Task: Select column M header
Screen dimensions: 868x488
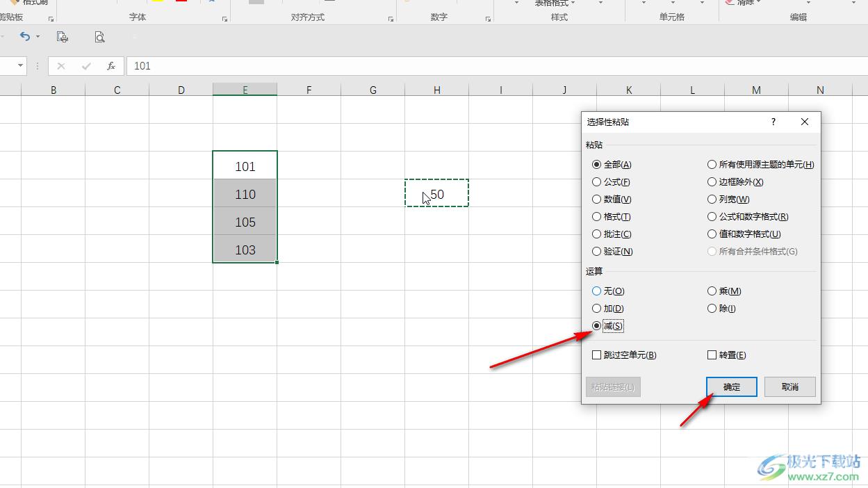Action: point(756,90)
